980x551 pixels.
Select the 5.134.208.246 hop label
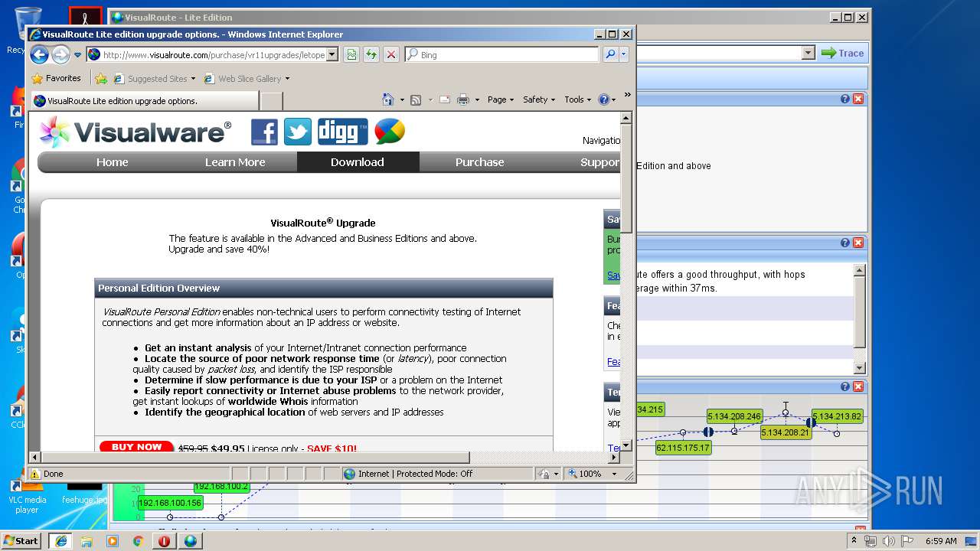click(734, 416)
